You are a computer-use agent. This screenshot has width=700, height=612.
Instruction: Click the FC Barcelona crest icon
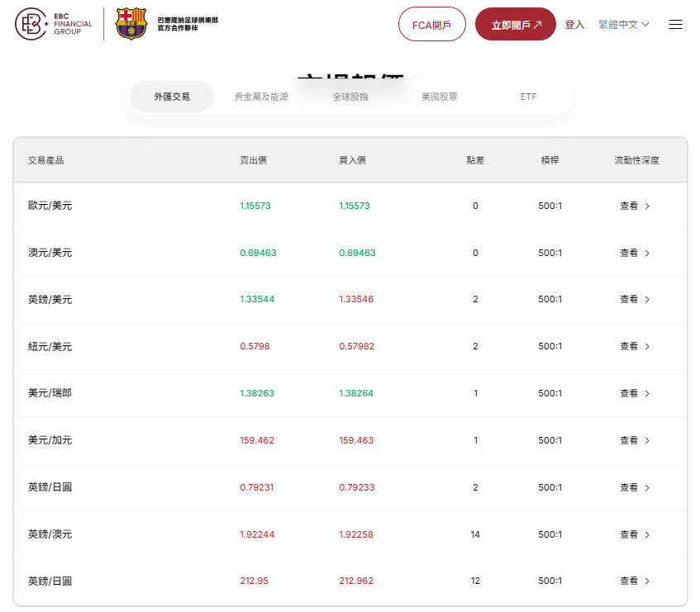[131, 24]
